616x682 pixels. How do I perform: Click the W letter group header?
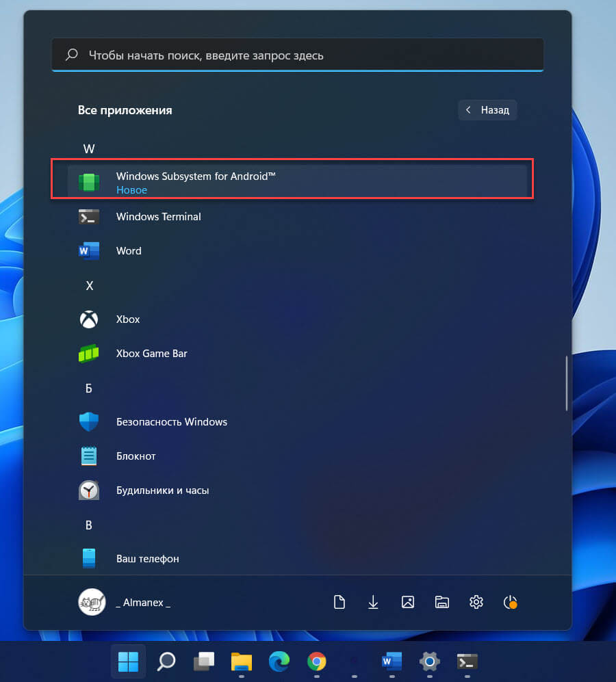(x=89, y=148)
